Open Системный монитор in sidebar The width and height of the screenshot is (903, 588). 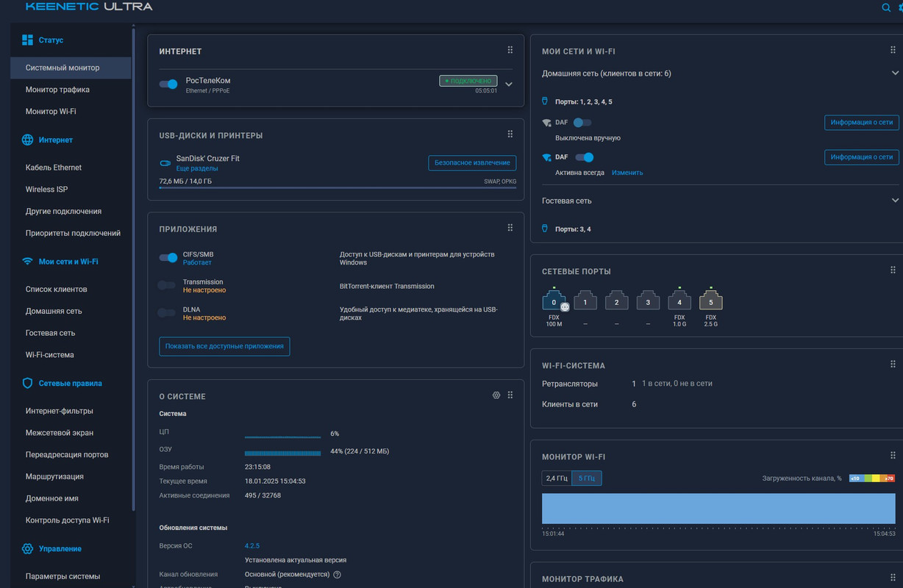pos(71,68)
